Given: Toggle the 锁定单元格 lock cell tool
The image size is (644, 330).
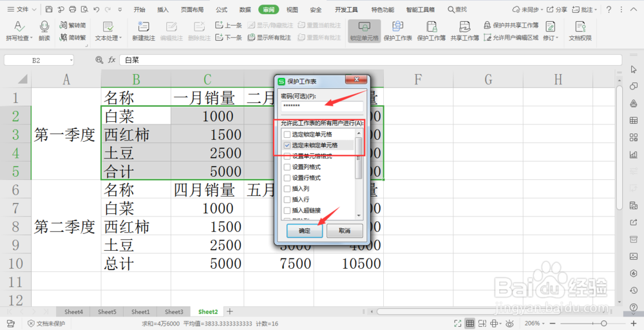Looking at the screenshot, I should pyautogui.click(x=365, y=31).
